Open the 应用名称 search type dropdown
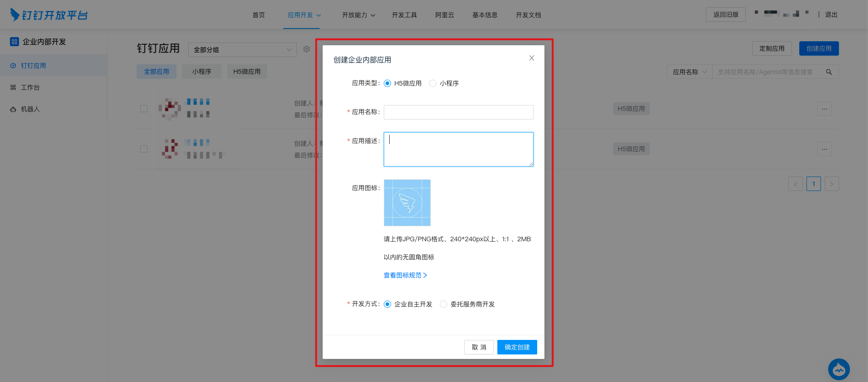 coord(690,72)
